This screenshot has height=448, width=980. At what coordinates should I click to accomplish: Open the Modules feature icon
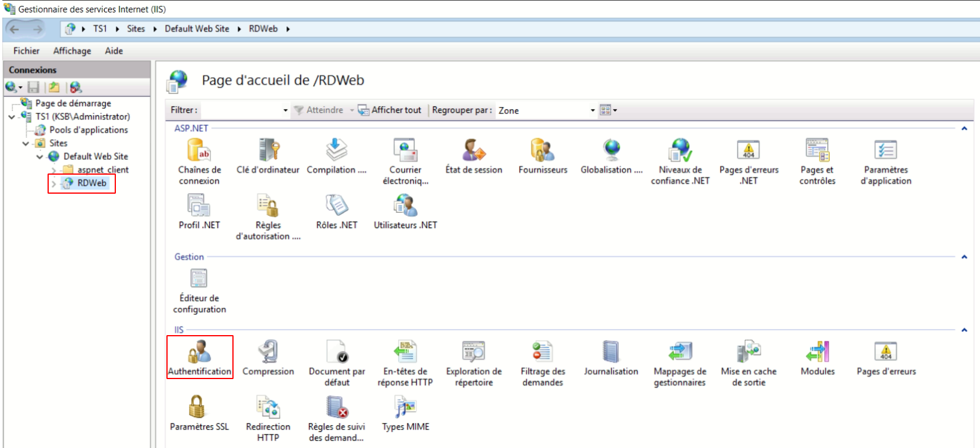[x=817, y=356]
